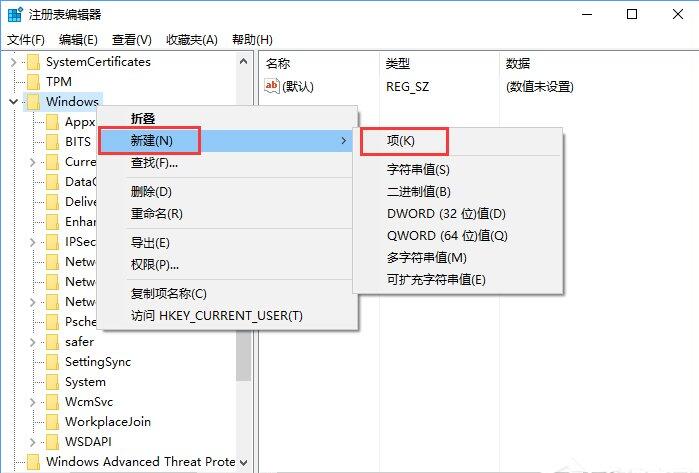Image resolution: width=699 pixels, height=473 pixels.
Task: Click the SystemCertificates folder icon
Action: [x=33, y=62]
